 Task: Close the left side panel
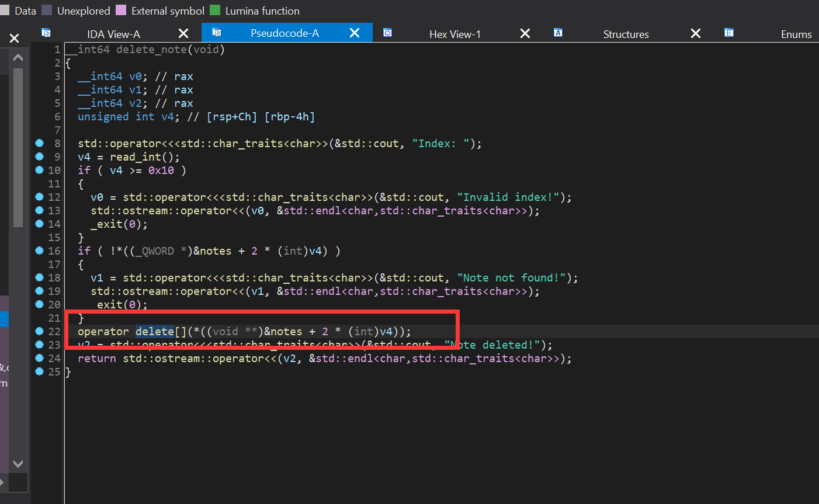[15, 39]
